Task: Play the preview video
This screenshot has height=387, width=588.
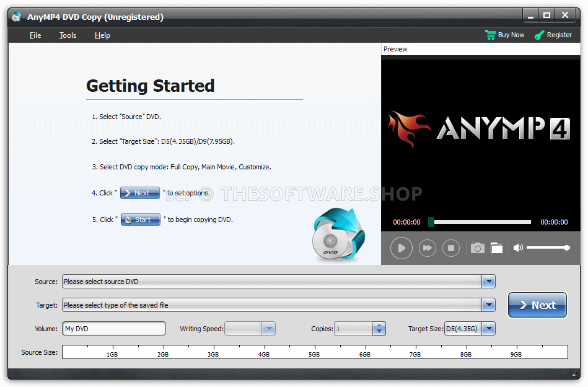Action: point(401,247)
